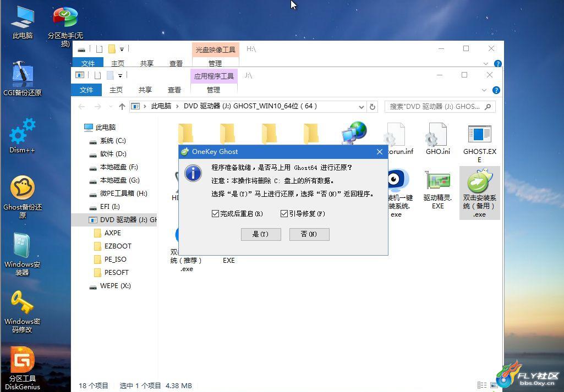Open 主页 tab in J:\ window

tap(116, 90)
